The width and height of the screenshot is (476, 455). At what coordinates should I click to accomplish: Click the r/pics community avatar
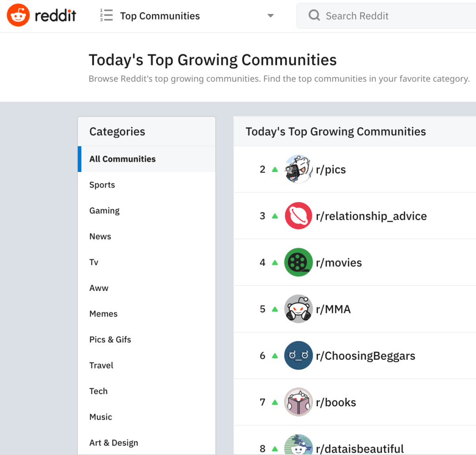point(298,169)
